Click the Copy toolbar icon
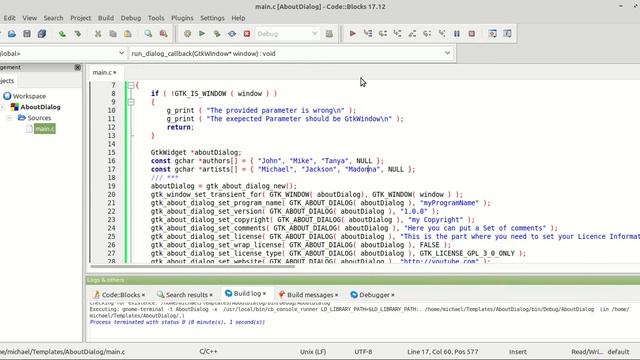640x360 pixels. pyautogui.click(x=113, y=34)
